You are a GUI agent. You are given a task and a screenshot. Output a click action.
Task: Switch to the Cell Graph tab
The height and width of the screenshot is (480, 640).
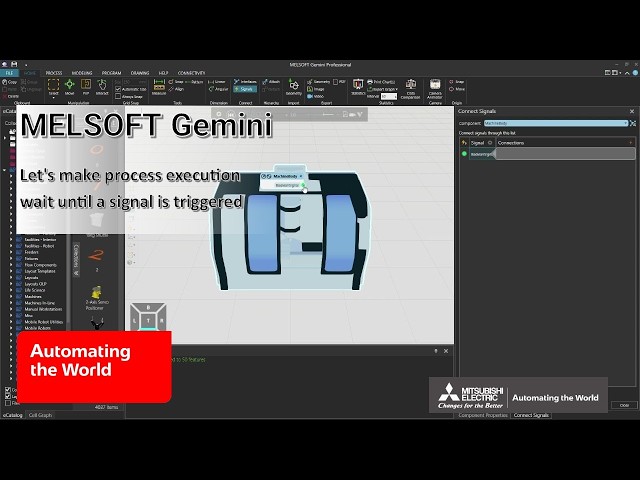pos(40,415)
